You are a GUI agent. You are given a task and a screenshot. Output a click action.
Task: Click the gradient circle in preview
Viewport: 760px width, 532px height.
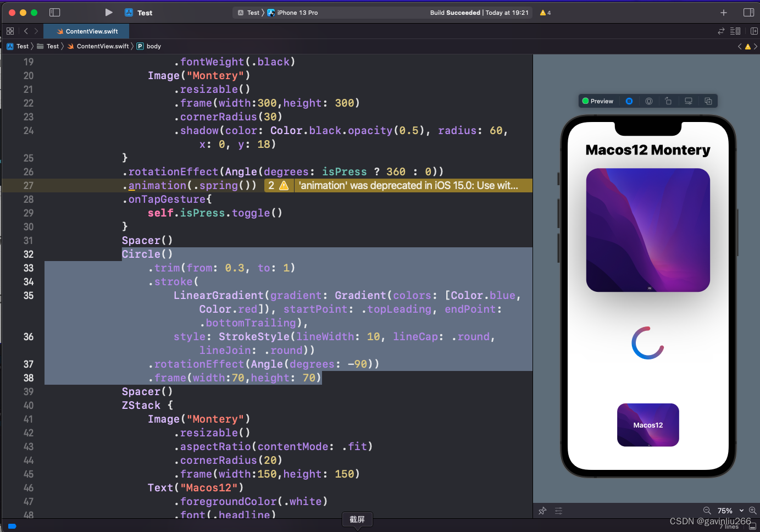point(648,343)
